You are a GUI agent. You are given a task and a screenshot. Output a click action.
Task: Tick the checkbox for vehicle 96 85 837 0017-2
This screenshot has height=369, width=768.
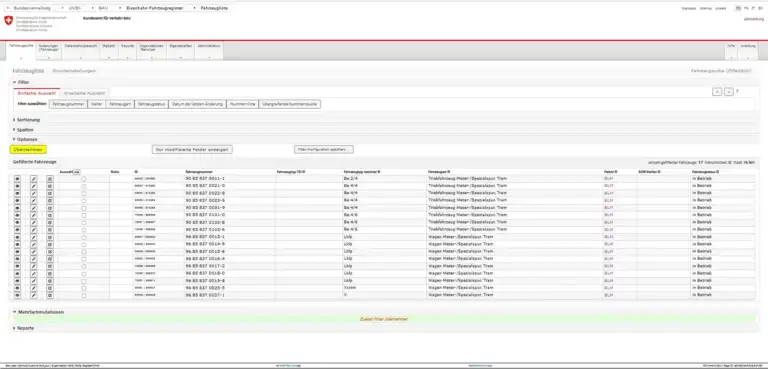click(84, 266)
